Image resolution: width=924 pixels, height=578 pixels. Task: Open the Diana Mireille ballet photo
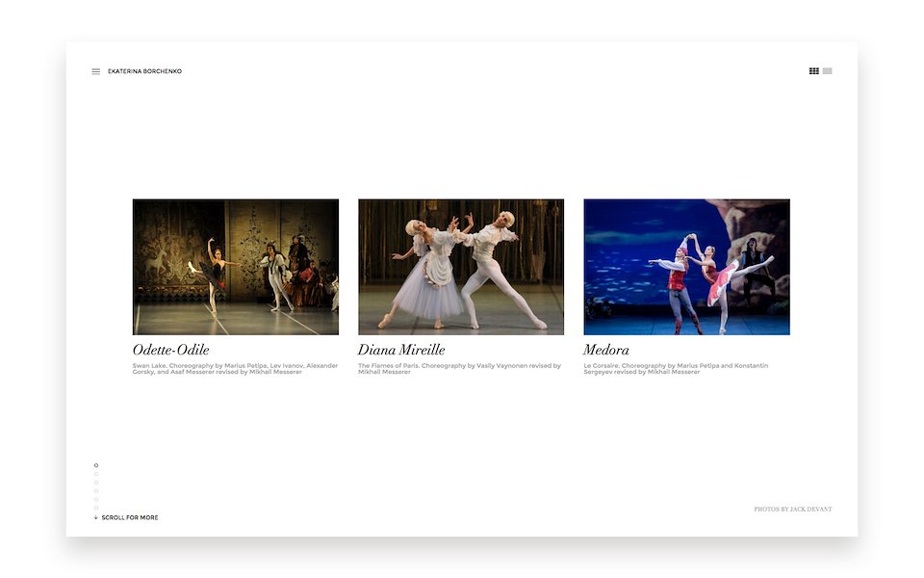coord(461,267)
